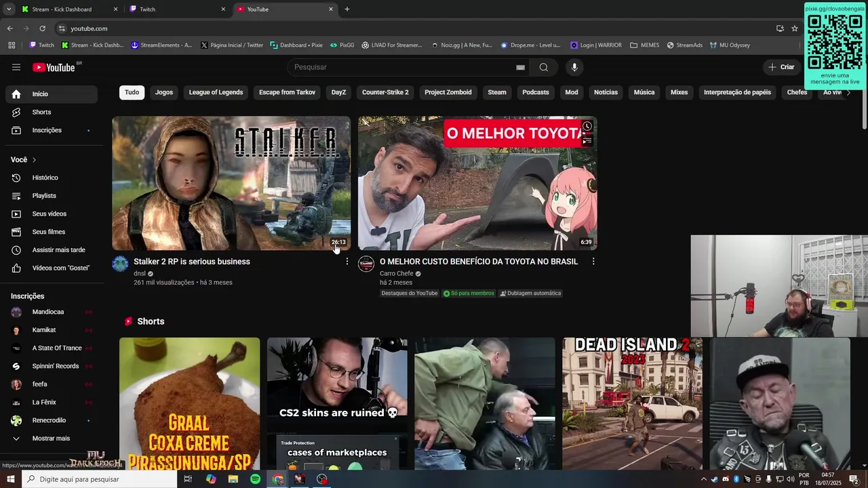Screen dimensions: 868x488
Task: Open Kamikat subscription channel
Action: [52, 330]
